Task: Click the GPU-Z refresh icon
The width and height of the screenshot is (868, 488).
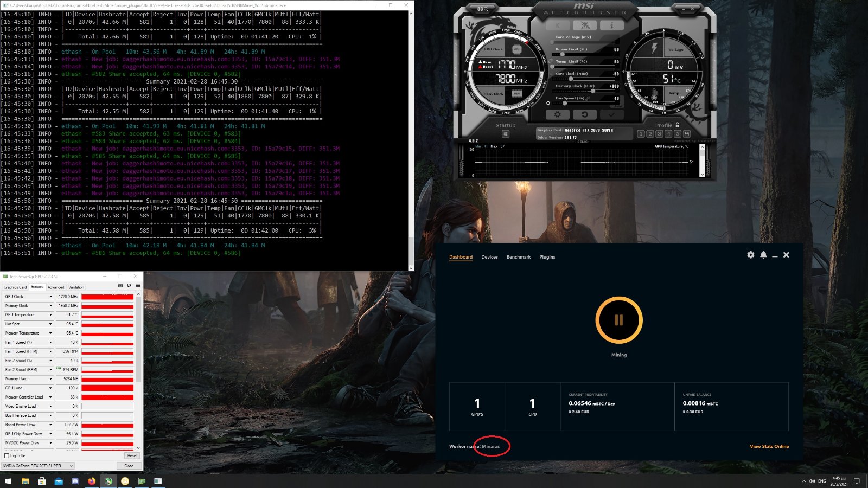Action: (129, 285)
